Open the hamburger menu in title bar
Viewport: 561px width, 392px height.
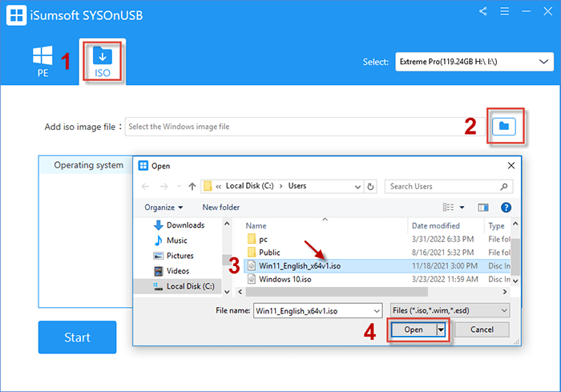(x=504, y=11)
